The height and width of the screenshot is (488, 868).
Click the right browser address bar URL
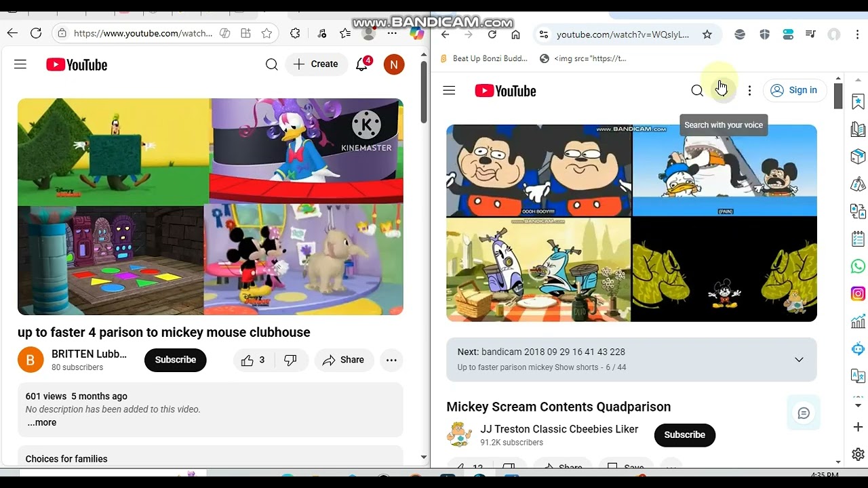[623, 35]
